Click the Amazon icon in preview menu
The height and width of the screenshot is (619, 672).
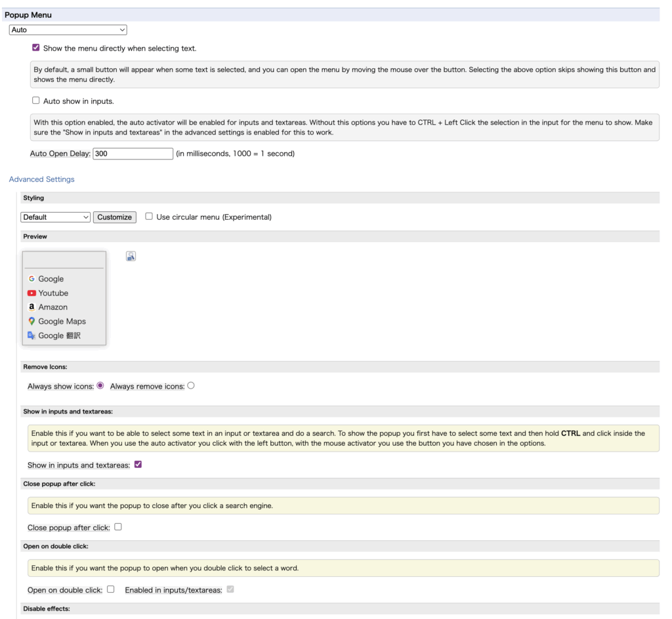(31, 307)
